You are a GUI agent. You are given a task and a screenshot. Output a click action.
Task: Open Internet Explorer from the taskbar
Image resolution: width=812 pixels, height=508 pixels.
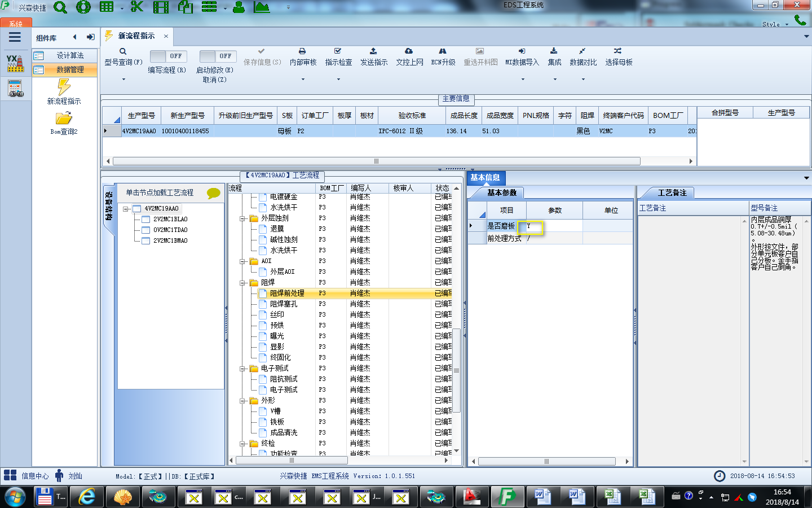point(86,497)
